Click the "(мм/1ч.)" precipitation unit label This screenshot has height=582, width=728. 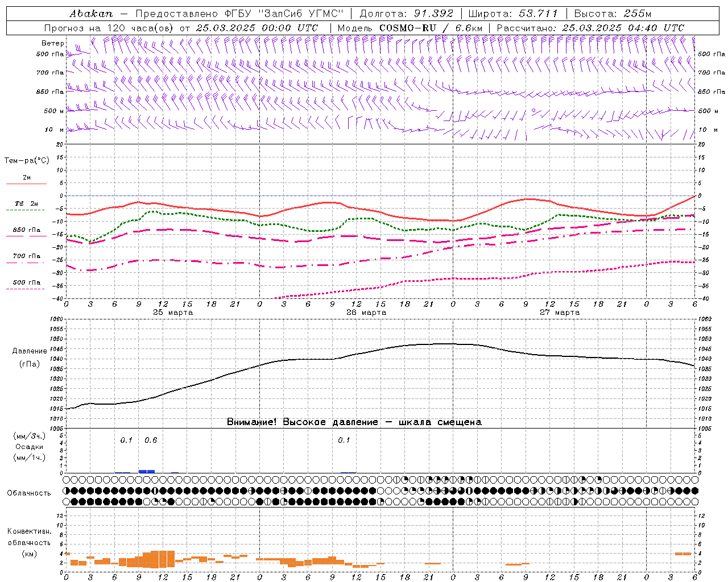(x=30, y=458)
